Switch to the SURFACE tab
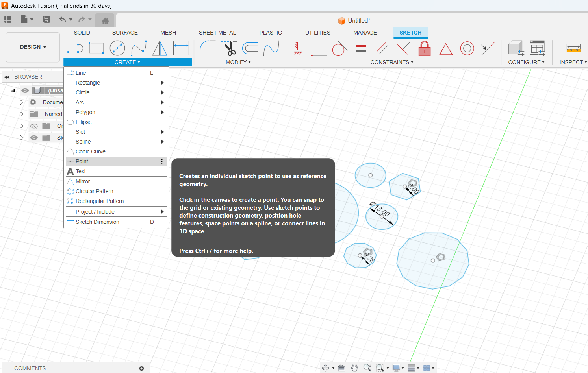 tap(125, 33)
